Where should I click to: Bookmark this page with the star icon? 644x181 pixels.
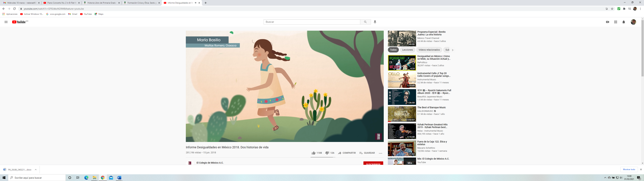[x=612, y=9]
